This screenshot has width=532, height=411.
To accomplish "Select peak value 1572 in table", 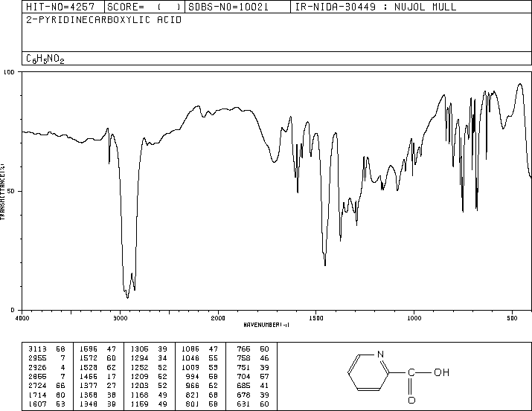I will [89, 357].
